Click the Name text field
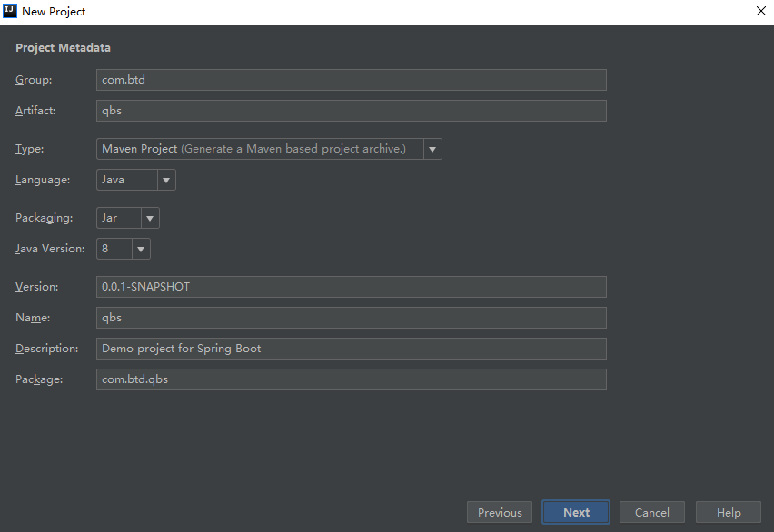 coord(351,318)
